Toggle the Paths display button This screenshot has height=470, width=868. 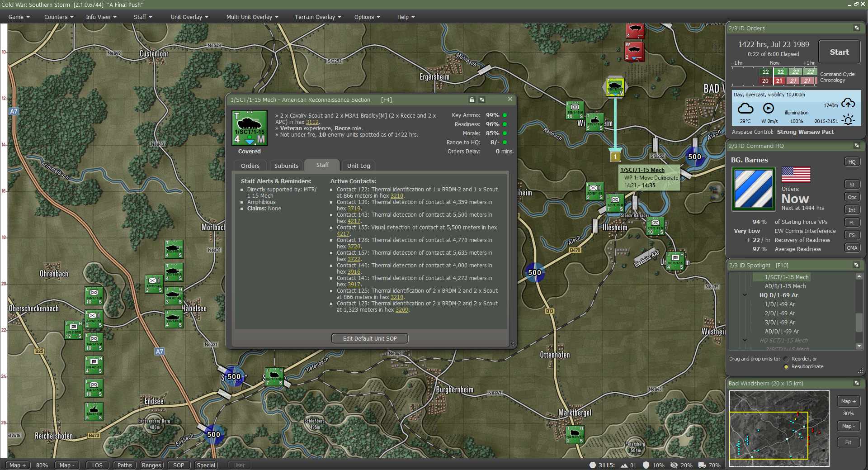pos(124,465)
